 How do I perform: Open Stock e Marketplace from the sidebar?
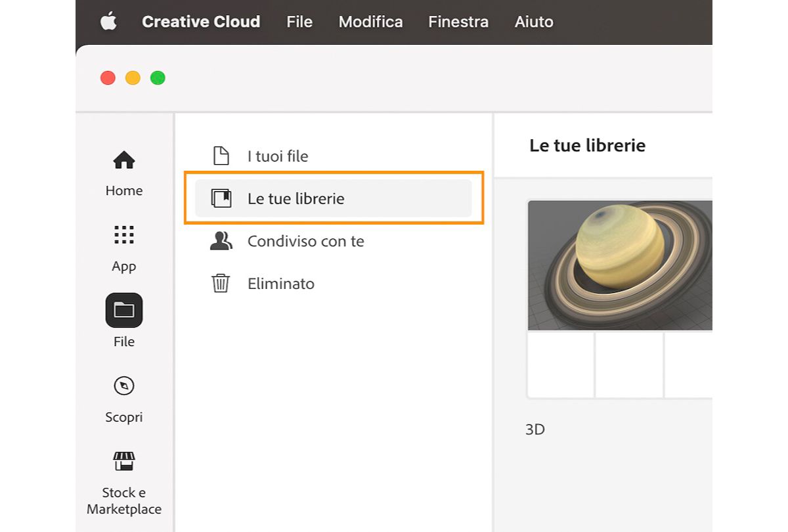click(x=123, y=460)
